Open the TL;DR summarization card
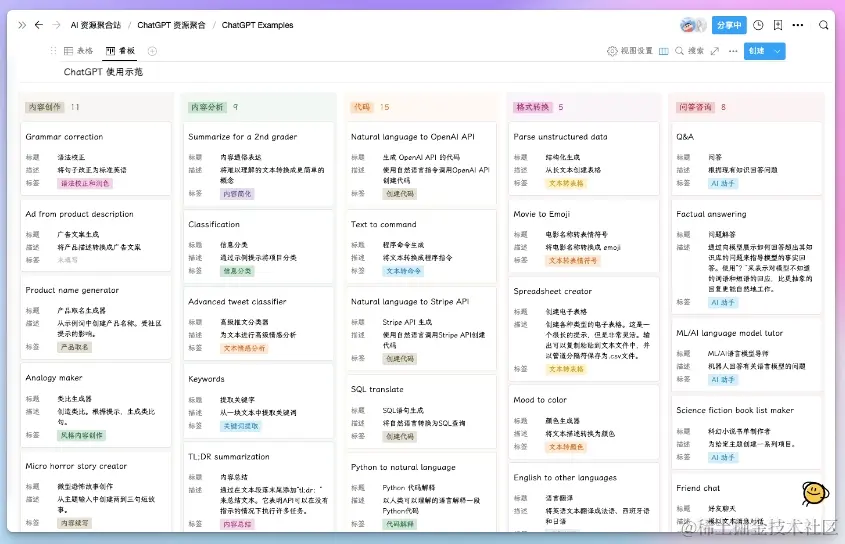 pos(259,487)
